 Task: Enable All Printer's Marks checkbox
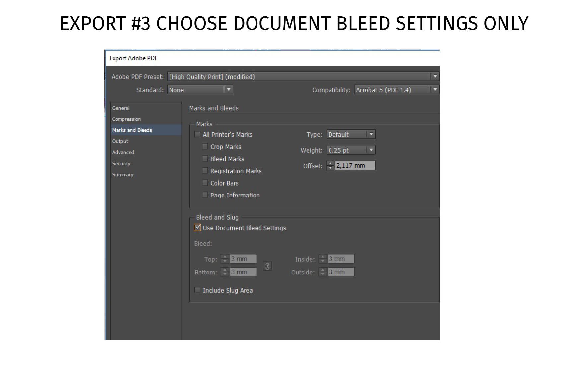[197, 134]
